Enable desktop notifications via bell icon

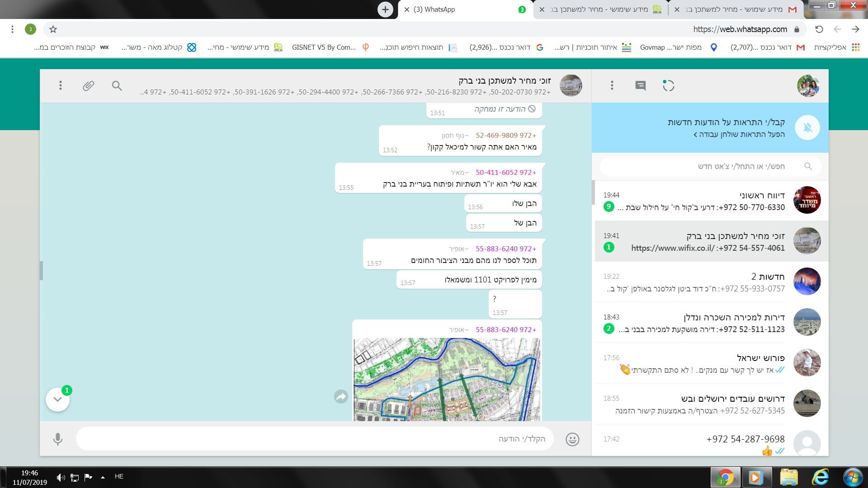pyautogui.click(x=807, y=128)
